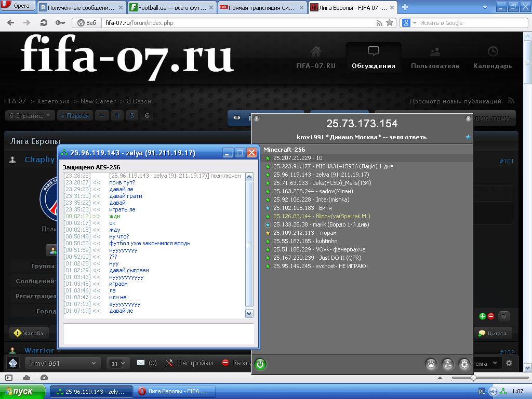Open Chapliy user profile link
The height and width of the screenshot is (399, 532).
pos(39,159)
